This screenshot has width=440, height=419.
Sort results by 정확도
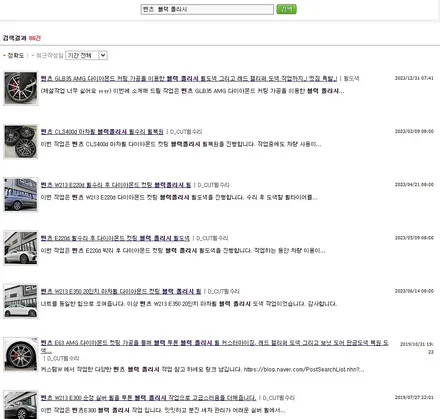click(16, 55)
